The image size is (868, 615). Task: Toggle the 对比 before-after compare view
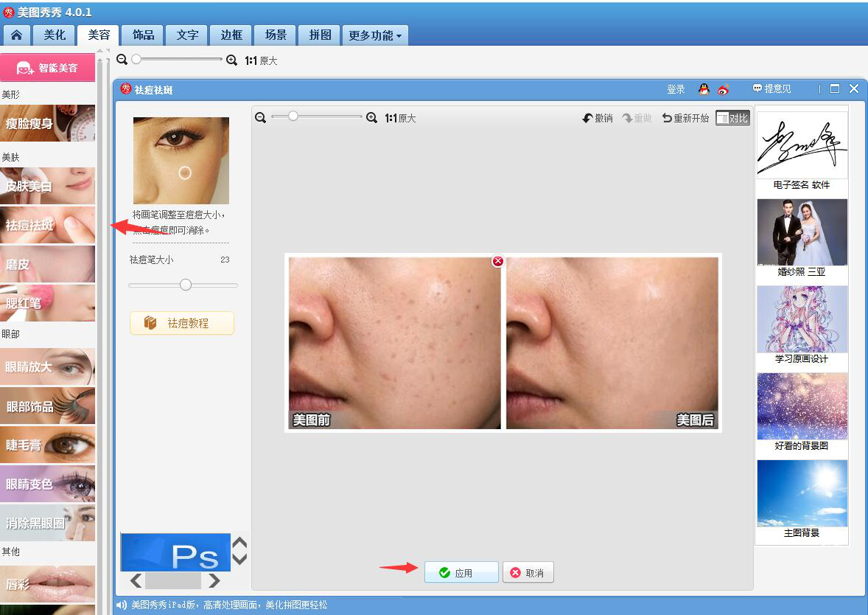[732, 117]
